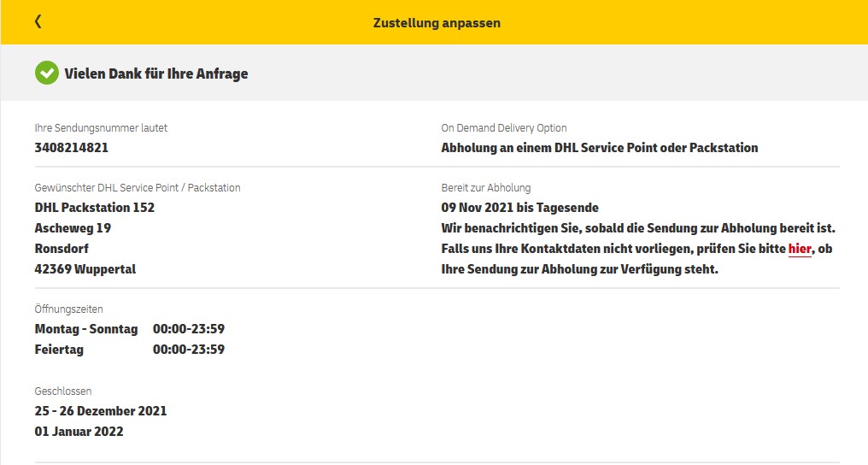Click the green success checkmark icon

pos(46,73)
